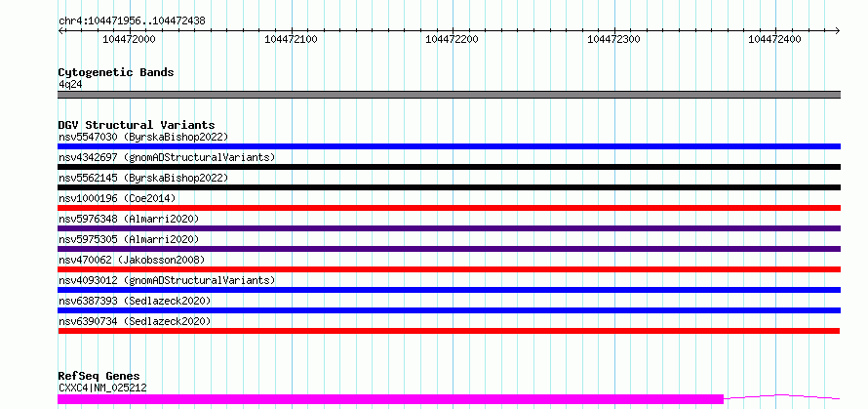Click ruler position 104472400
This screenshot has width=868, height=409.
tap(774, 39)
